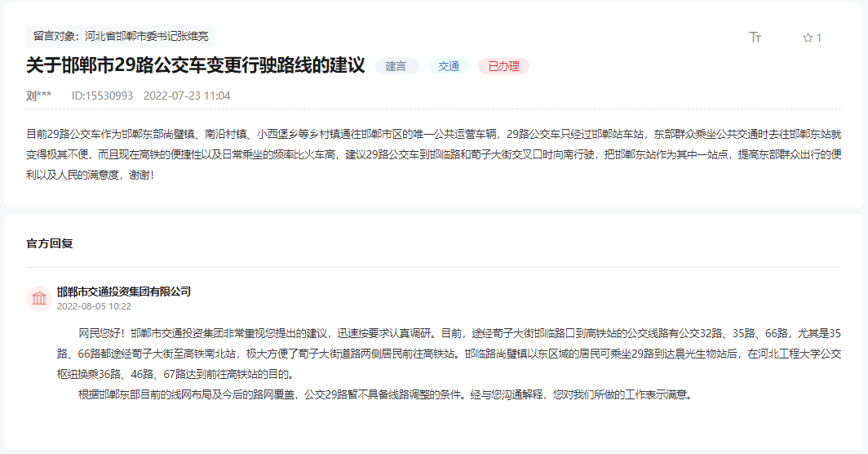This screenshot has width=868, height=454.
Task: Select the 建言 tag
Action: pos(396,66)
